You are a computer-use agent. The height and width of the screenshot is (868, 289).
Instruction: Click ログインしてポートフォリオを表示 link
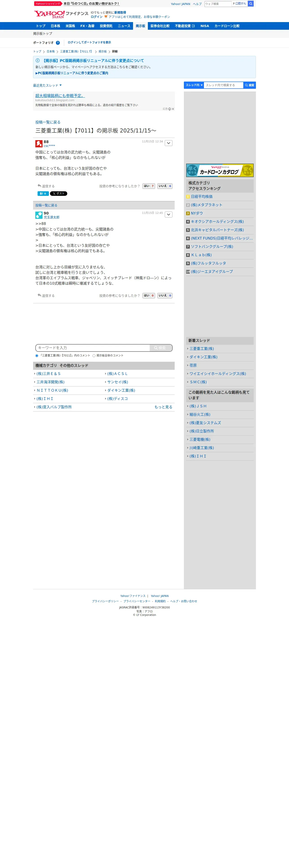(x=89, y=42)
